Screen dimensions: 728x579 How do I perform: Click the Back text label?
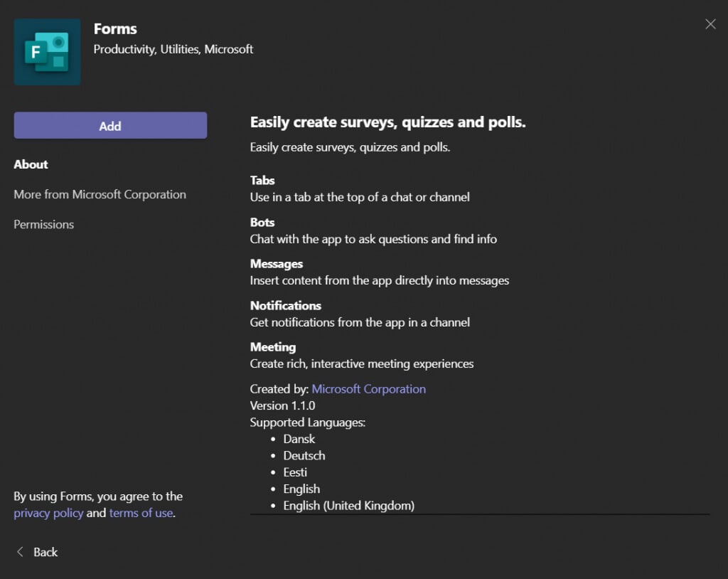click(x=45, y=552)
